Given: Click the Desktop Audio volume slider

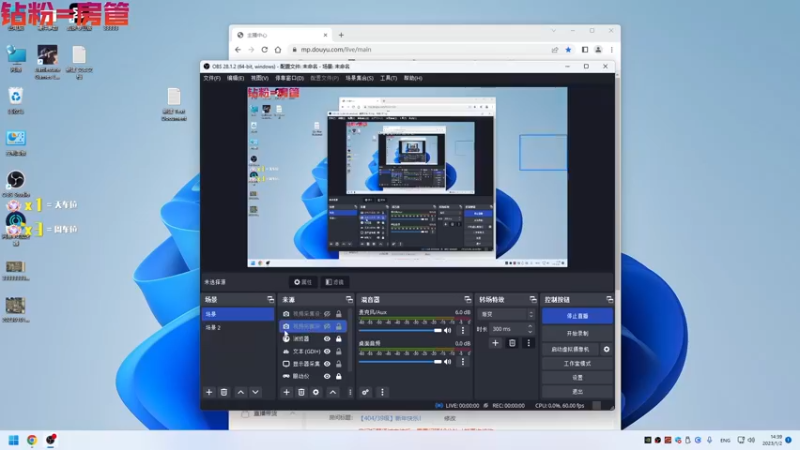Looking at the screenshot, I should pos(401,361).
